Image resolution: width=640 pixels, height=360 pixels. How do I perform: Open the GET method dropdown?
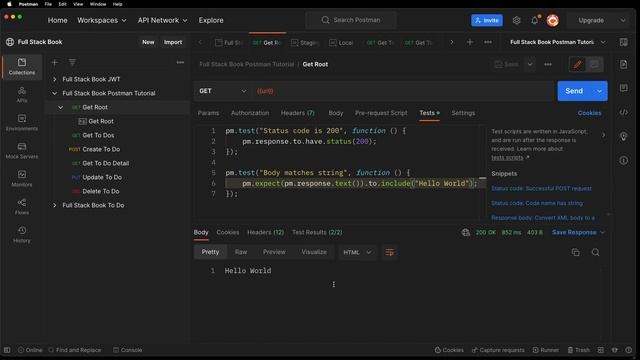(x=222, y=91)
